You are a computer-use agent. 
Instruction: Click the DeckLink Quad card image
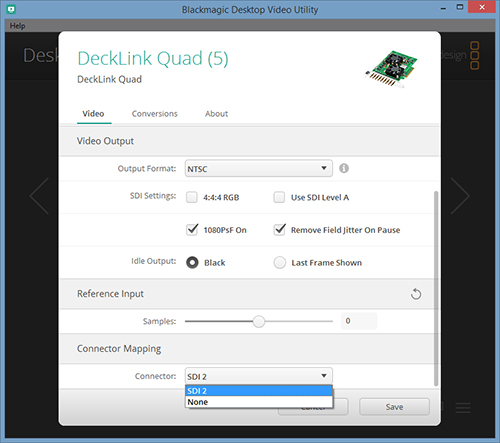(391, 69)
